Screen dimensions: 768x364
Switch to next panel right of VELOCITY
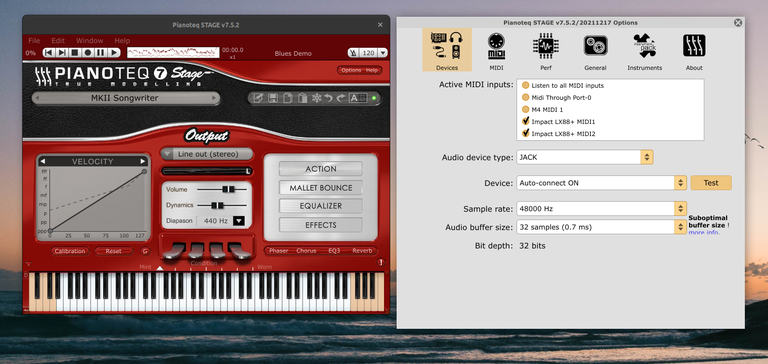click(x=143, y=161)
